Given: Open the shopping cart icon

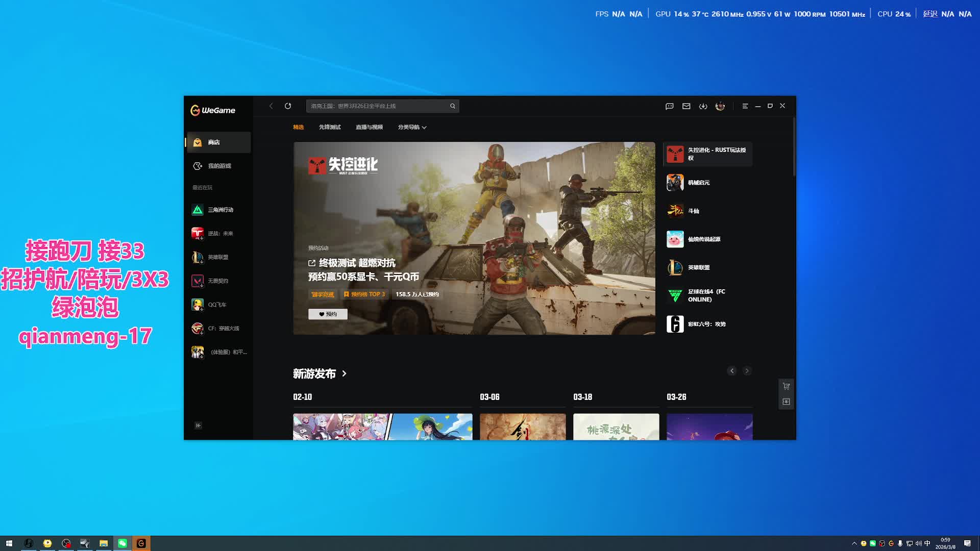Looking at the screenshot, I should (786, 386).
